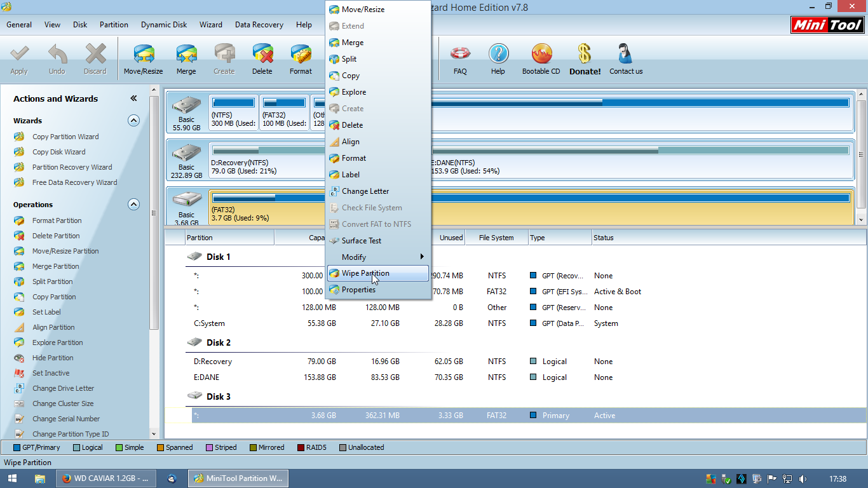Open the View menu

point(53,25)
